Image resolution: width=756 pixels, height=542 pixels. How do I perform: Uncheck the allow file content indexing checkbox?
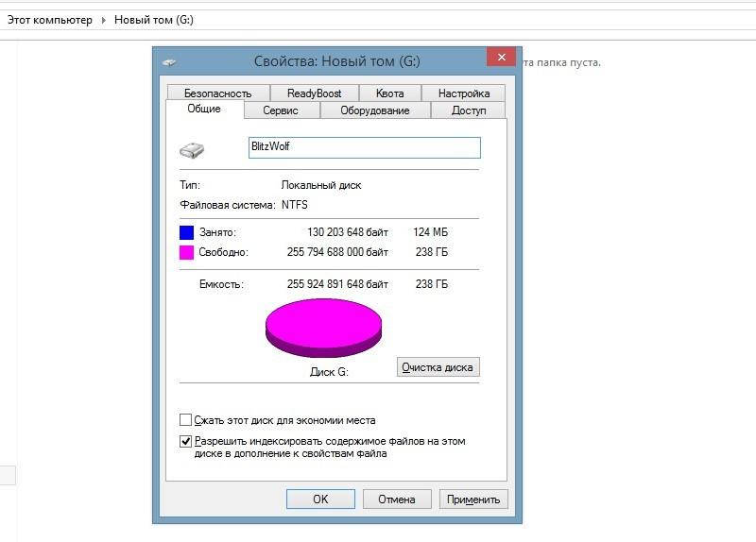185,441
